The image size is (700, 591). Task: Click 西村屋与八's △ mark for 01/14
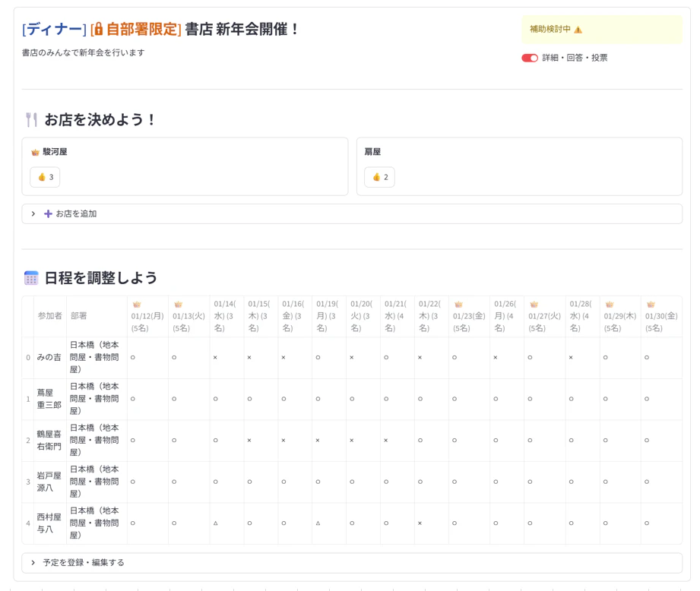[x=216, y=523]
